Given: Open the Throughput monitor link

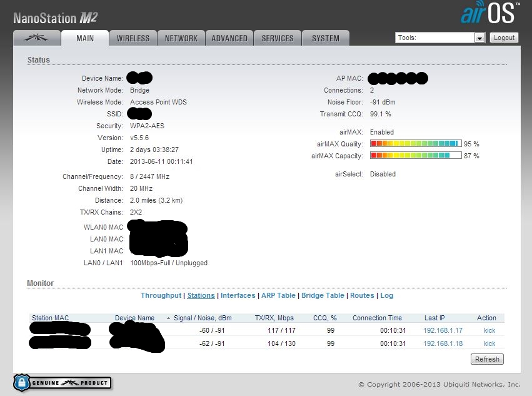Looking at the screenshot, I should pyautogui.click(x=161, y=295).
